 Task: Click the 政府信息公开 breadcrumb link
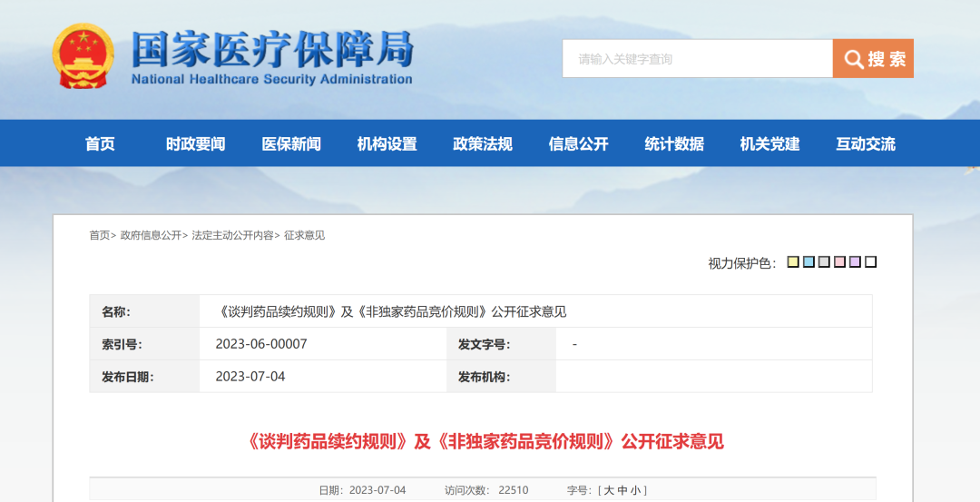tap(151, 235)
